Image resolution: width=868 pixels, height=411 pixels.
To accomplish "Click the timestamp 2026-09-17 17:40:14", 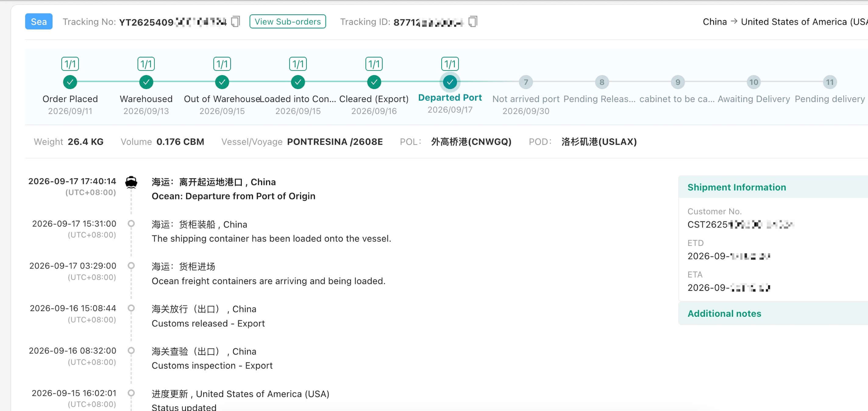I will [x=72, y=181].
